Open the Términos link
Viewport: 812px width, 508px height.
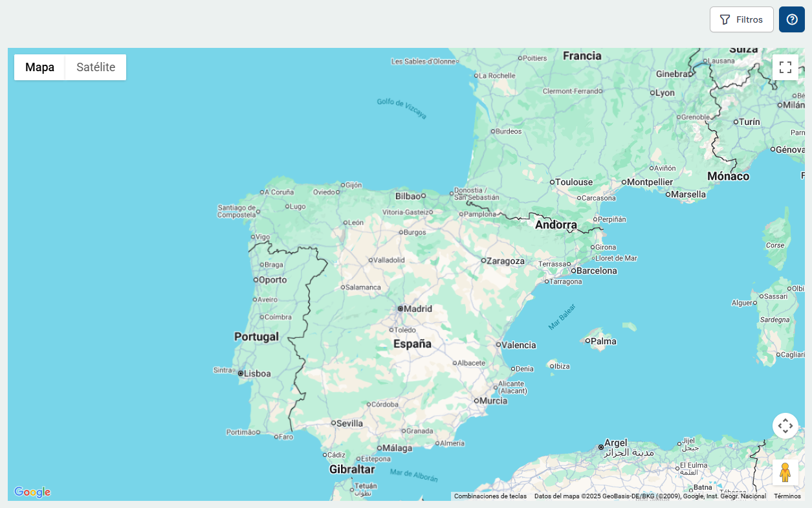pyautogui.click(x=787, y=496)
